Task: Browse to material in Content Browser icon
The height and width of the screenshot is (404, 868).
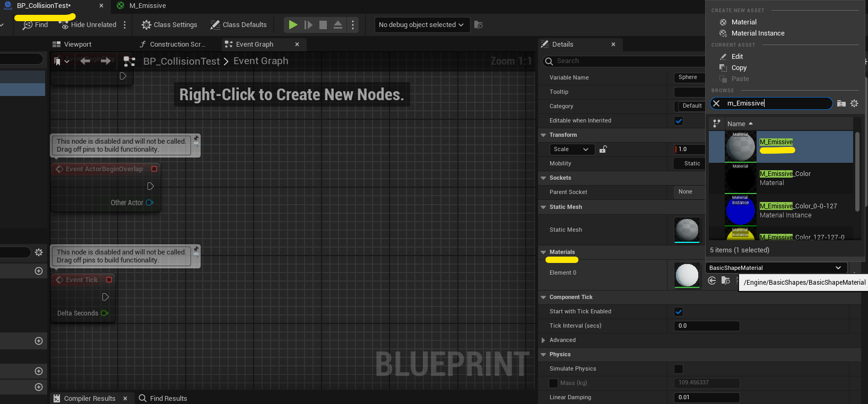Action: tap(726, 280)
